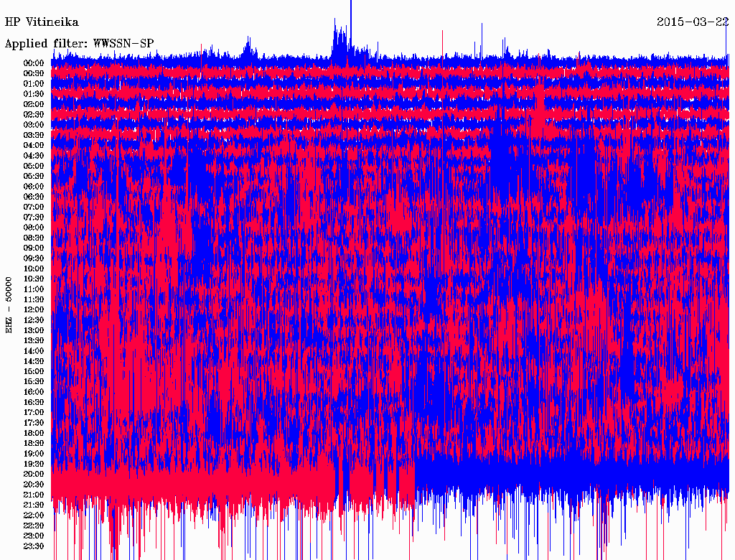This screenshot has width=735, height=560.
Task: Select the 10:30 time label
Action: [x=34, y=279]
